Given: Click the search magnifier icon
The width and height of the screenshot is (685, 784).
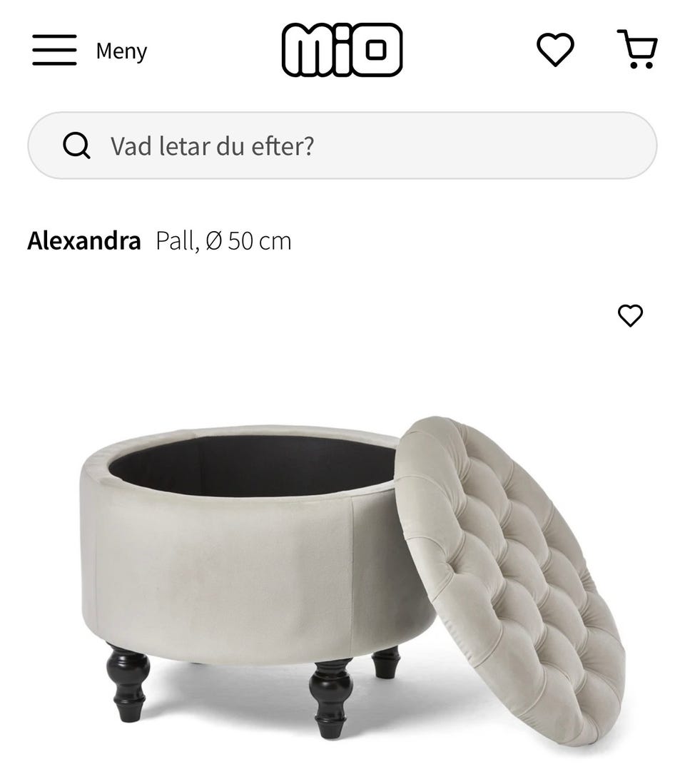Looking at the screenshot, I should tap(76, 146).
